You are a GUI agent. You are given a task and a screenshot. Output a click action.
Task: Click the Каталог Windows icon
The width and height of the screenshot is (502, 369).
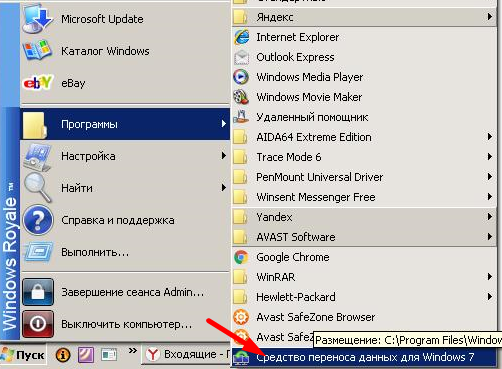pyautogui.click(x=37, y=51)
